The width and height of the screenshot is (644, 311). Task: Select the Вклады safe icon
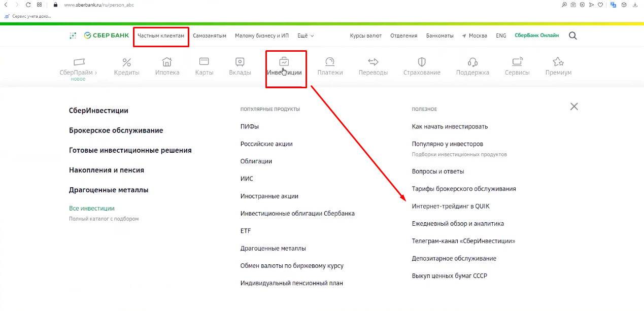pyautogui.click(x=240, y=62)
